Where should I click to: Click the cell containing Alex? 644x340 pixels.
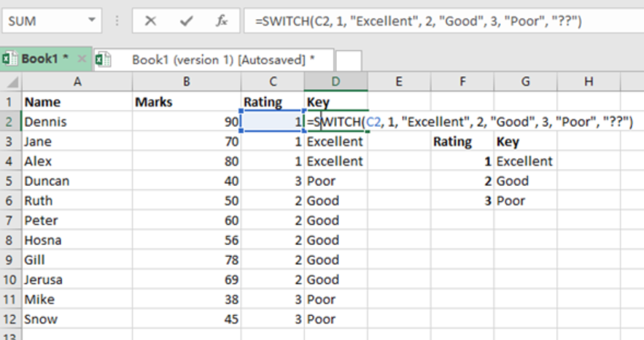click(x=77, y=161)
